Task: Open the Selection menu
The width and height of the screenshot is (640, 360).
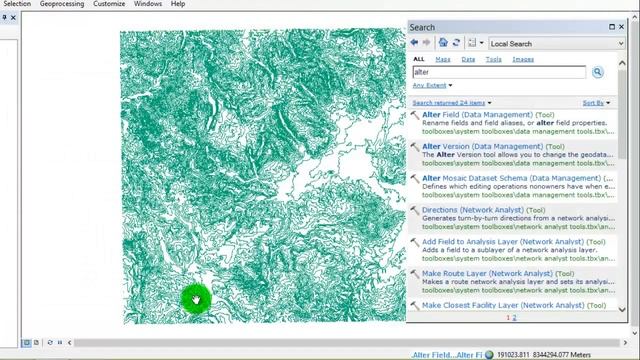Action: [17, 4]
